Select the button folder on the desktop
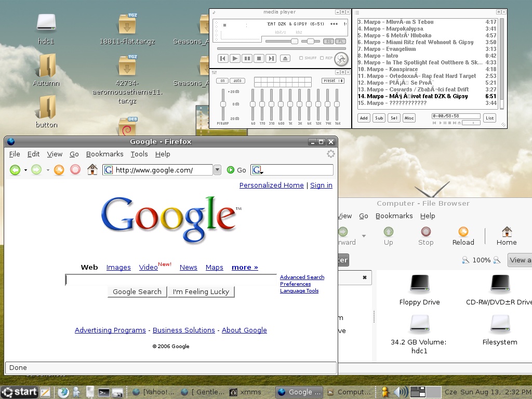The height and width of the screenshot is (399, 532). click(x=46, y=107)
